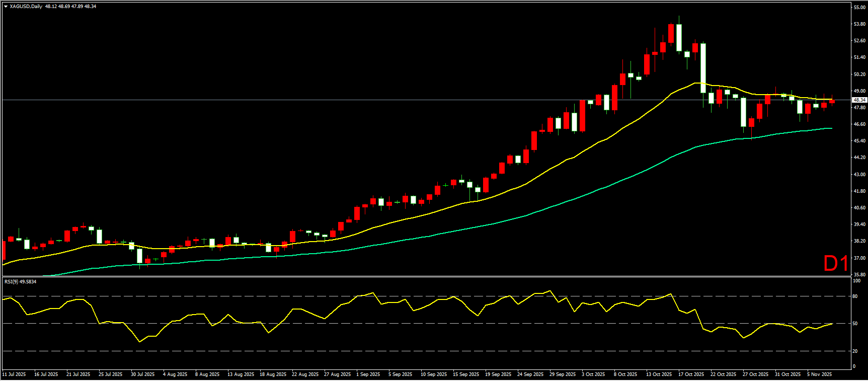Screen dimensions: 868x381
Task: Click the 11 Jul 2025 date label
Action: 14,374
